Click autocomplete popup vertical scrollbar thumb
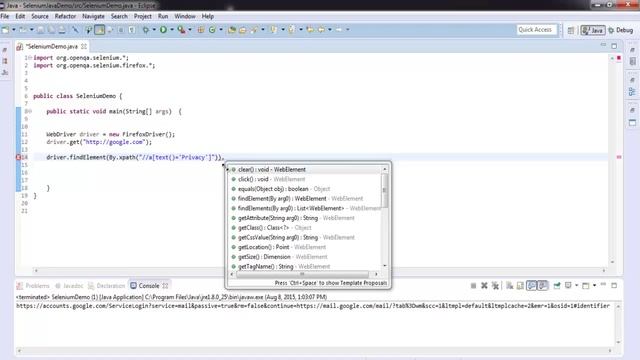640x360 pixels. click(x=384, y=191)
